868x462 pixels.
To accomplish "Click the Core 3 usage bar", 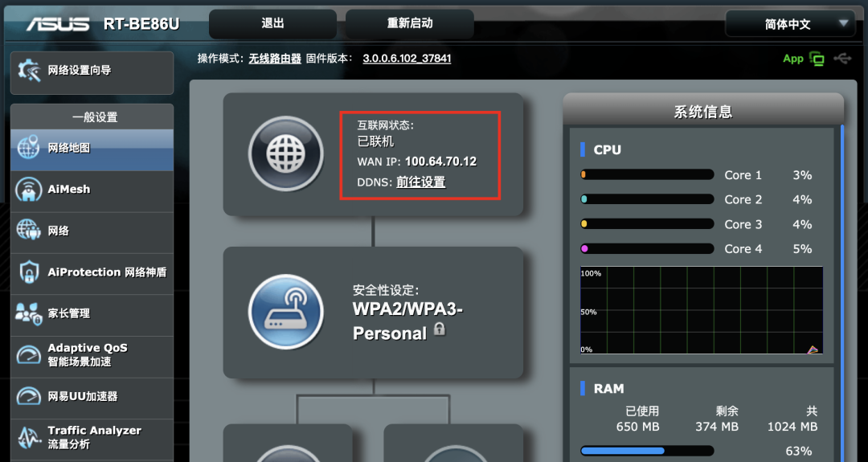I will 646,224.
